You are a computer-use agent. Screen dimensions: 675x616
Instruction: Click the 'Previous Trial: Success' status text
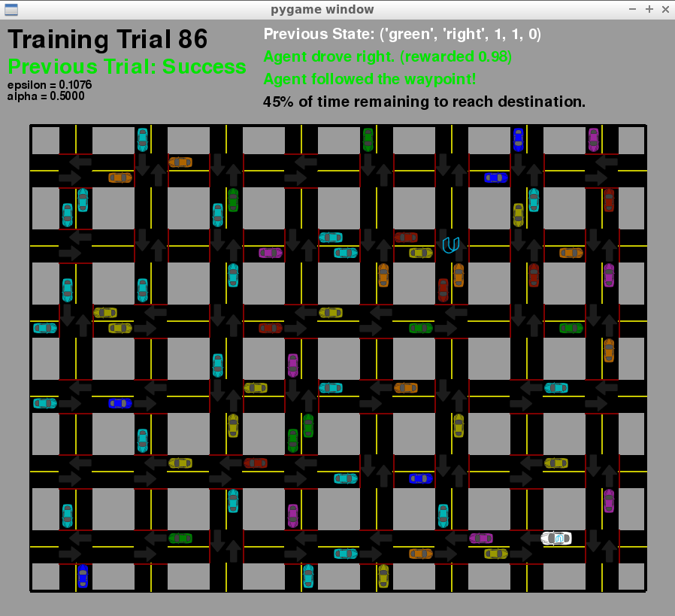126,66
